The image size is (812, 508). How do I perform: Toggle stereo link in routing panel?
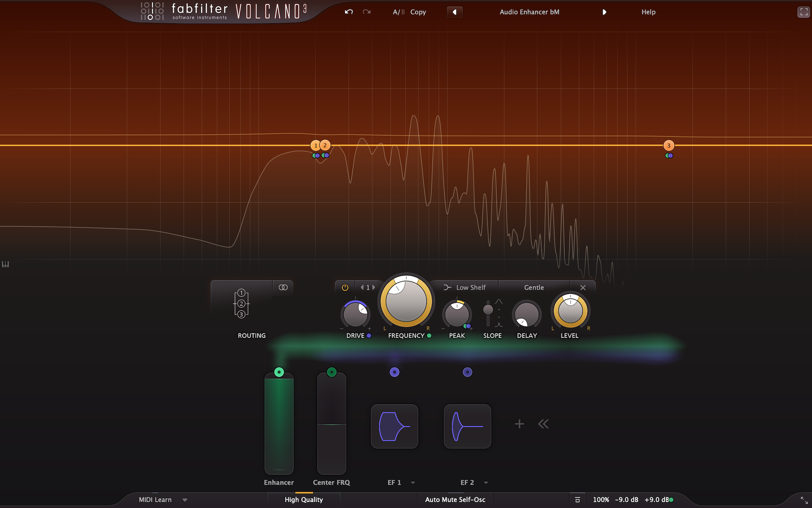click(283, 287)
